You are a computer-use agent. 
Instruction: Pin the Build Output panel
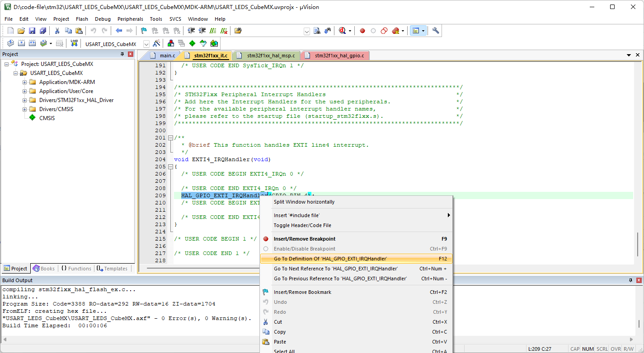631,280
